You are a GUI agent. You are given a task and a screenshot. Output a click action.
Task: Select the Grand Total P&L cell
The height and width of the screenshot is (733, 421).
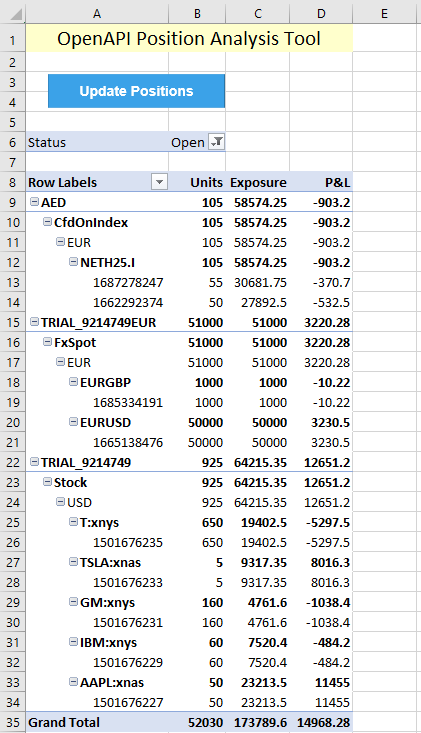click(321, 722)
